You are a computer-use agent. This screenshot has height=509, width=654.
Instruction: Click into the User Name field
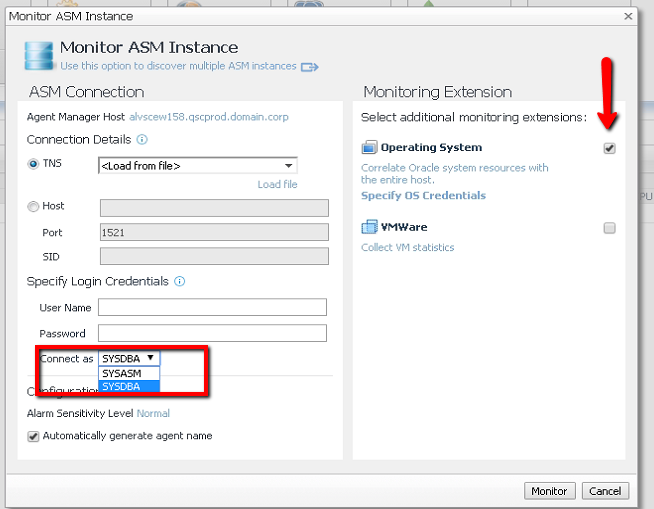212,307
